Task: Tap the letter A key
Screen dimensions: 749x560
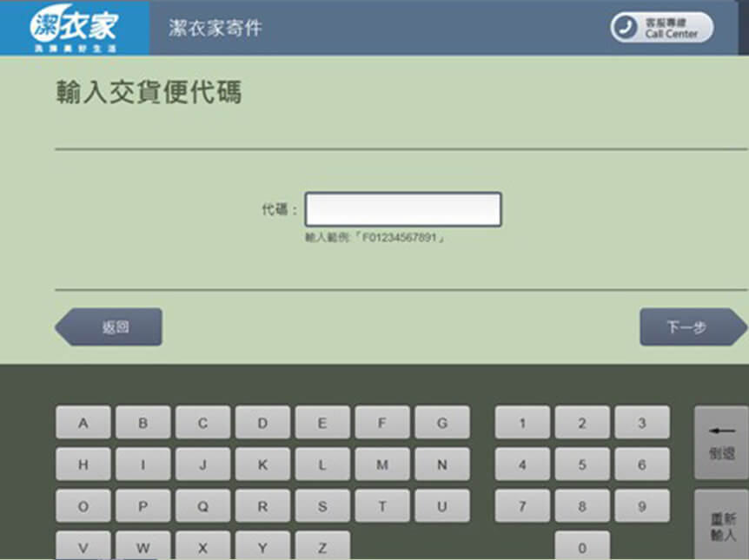Action: [x=83, y=423]
